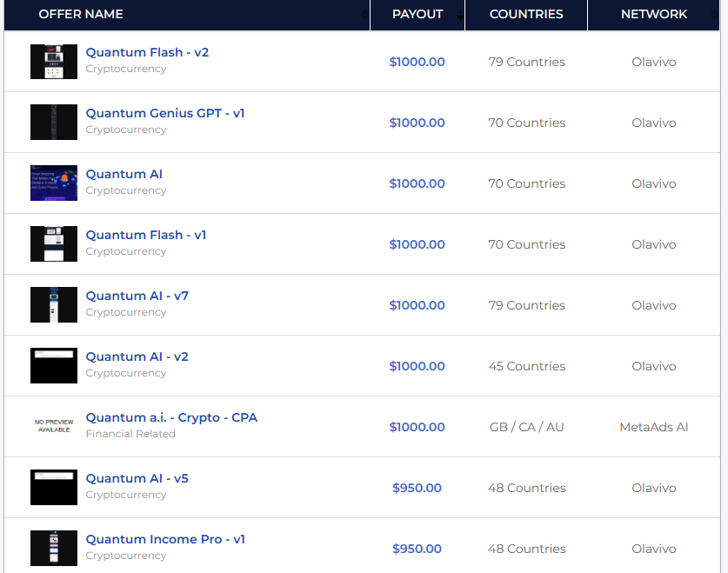Click the MetaAds AI network cell
Screen dimensions: 728x573
click(654, 427)
